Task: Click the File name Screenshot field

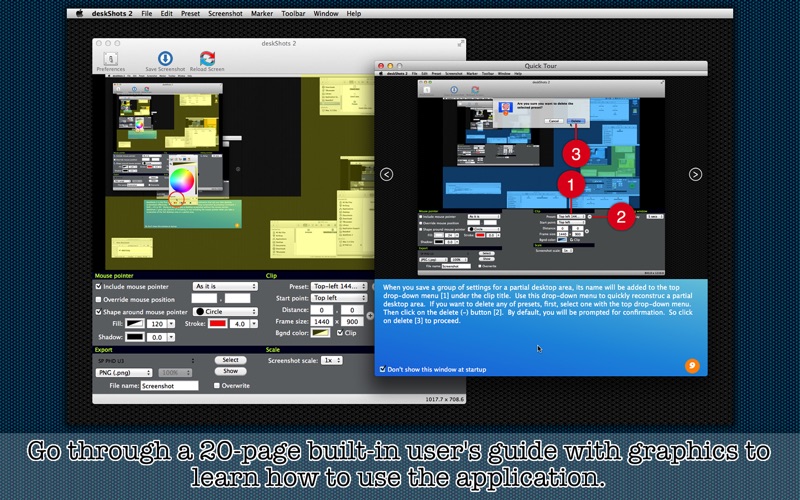Action: point(169,386)
